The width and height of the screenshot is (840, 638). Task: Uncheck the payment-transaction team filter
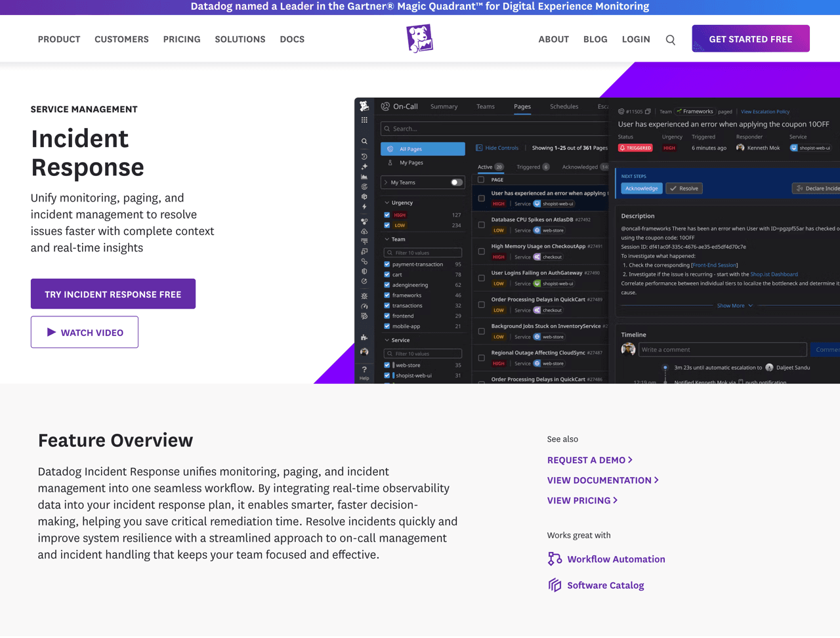pyautogui.click(x=387, y=263)
